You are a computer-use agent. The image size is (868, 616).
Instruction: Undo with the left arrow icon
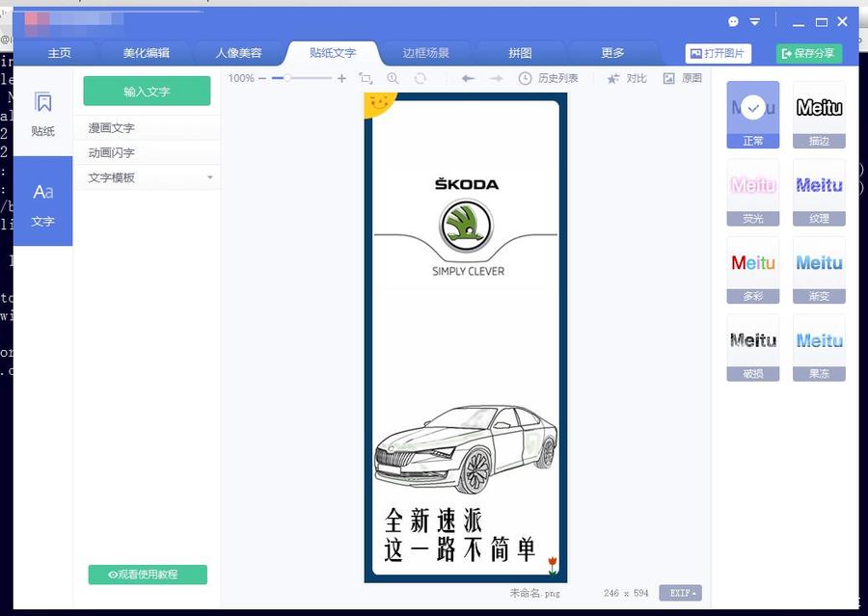pos(469,79)
